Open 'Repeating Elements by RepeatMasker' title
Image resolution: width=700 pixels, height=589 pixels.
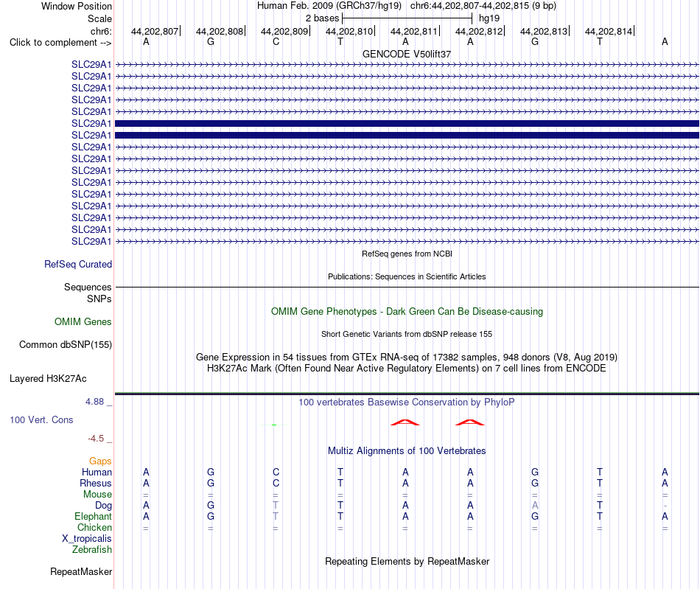(407, 561)
